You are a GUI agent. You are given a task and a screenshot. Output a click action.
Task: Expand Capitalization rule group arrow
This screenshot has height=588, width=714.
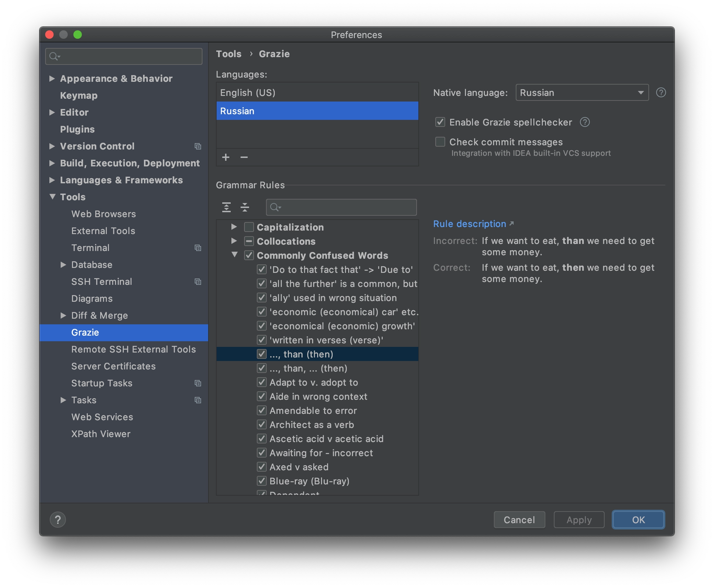pyautogui.click(x=234, y=227)
